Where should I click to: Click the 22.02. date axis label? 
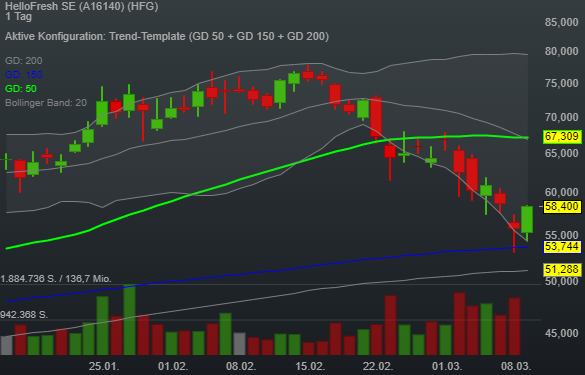[x=378, y=366]
